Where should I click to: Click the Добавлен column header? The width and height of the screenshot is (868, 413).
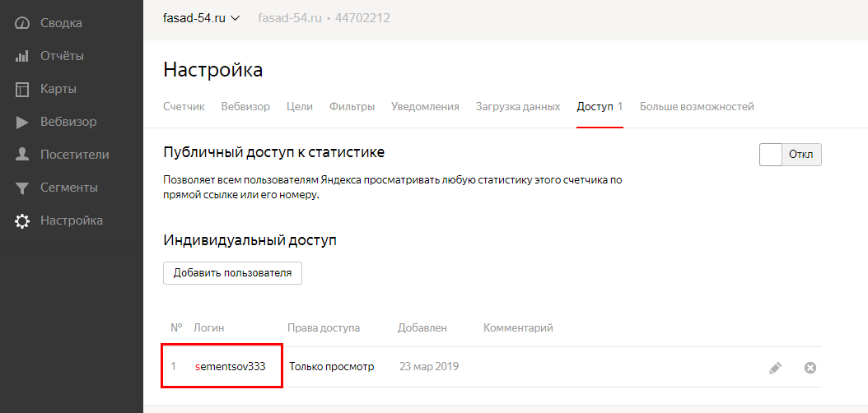click(x=422, y=328)
